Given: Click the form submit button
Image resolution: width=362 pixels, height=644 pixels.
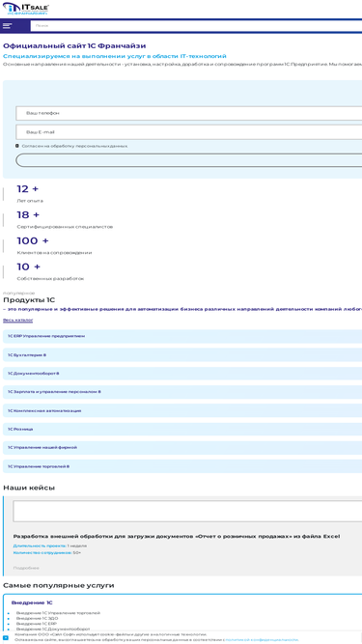Looking at the screenshot, I should [189, 160].
